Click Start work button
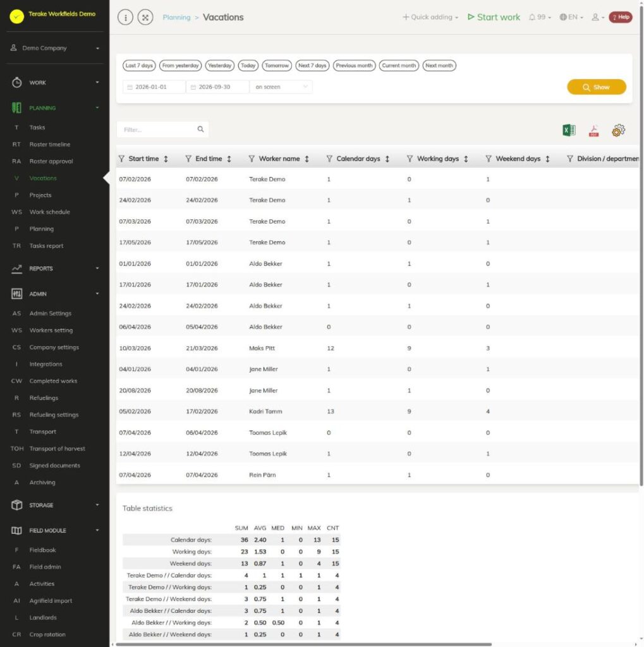Screen dimensions: 644x647 point(494,17)
